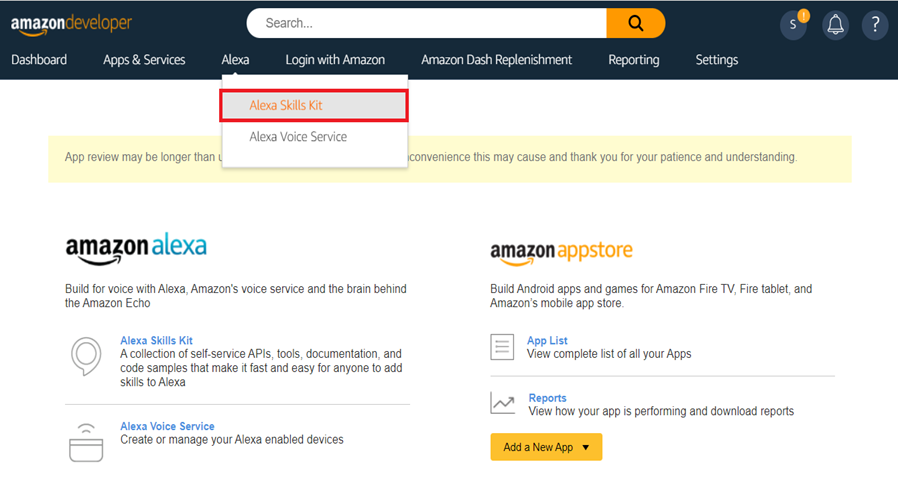Image resolution: width=898 pixels, height=488 pixels.
Task: Click the orange search magnifier button
Action: point(635,23)
